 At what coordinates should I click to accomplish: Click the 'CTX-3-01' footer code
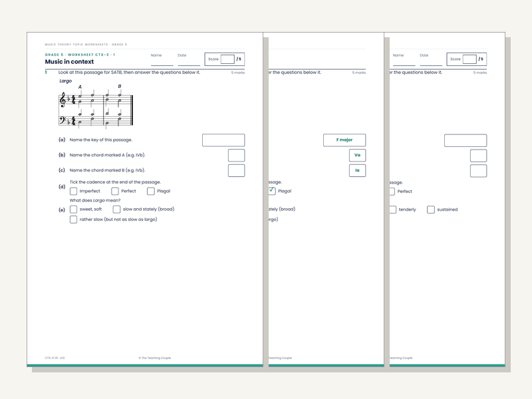point(55,358)
